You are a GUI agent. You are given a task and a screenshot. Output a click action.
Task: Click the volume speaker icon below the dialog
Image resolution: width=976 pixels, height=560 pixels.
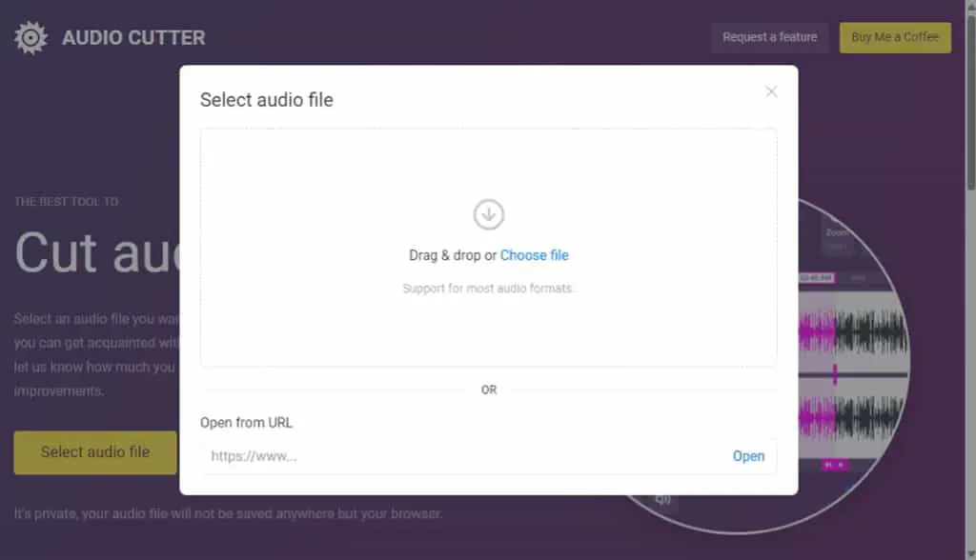(663, 499)
